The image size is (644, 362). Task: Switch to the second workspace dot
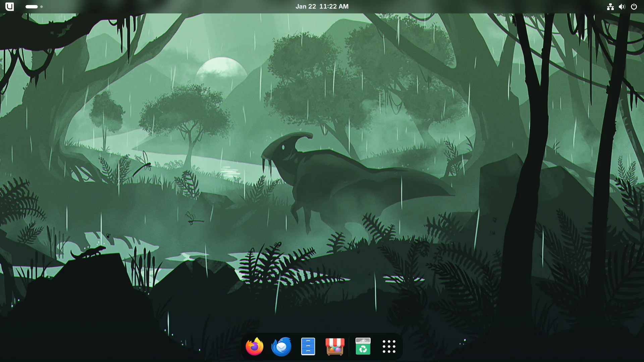coord(42,7)
